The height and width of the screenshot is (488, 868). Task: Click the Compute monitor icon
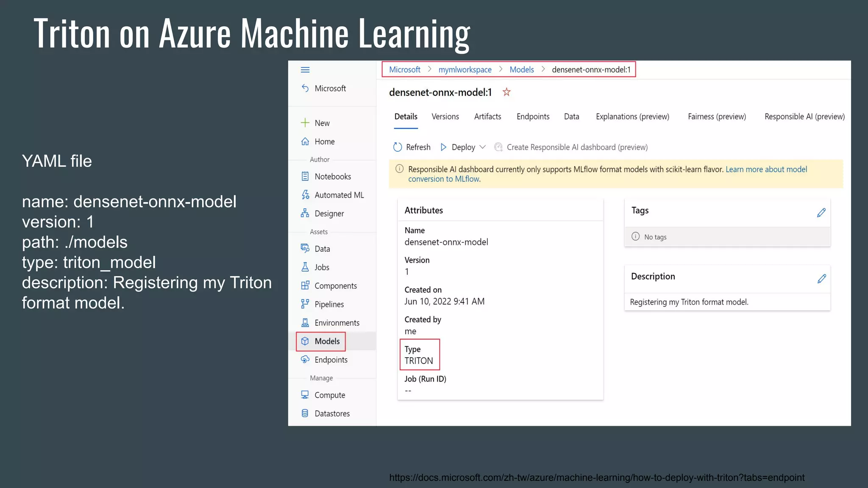coord(305,395)
